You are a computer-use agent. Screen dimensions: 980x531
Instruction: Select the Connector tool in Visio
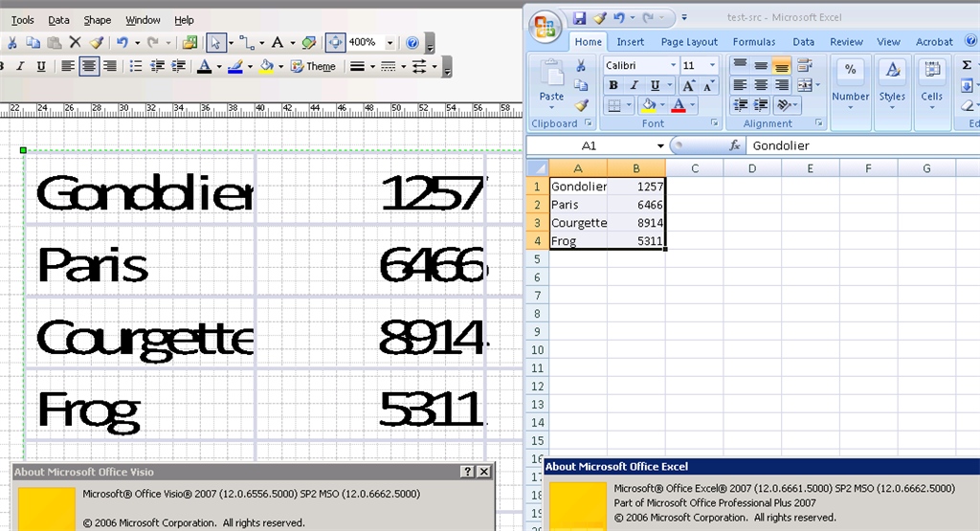click(x=247, y=42)
